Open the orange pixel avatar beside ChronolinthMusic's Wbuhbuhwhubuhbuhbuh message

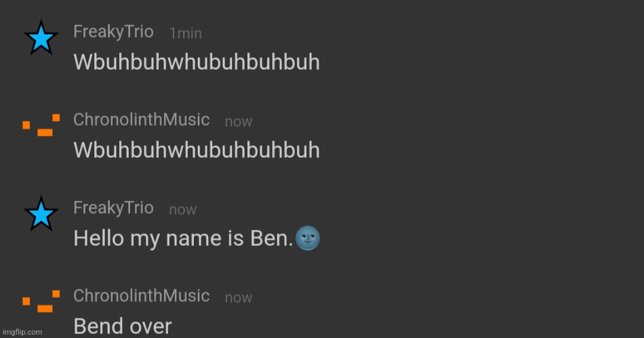click(x=41, y=125)
